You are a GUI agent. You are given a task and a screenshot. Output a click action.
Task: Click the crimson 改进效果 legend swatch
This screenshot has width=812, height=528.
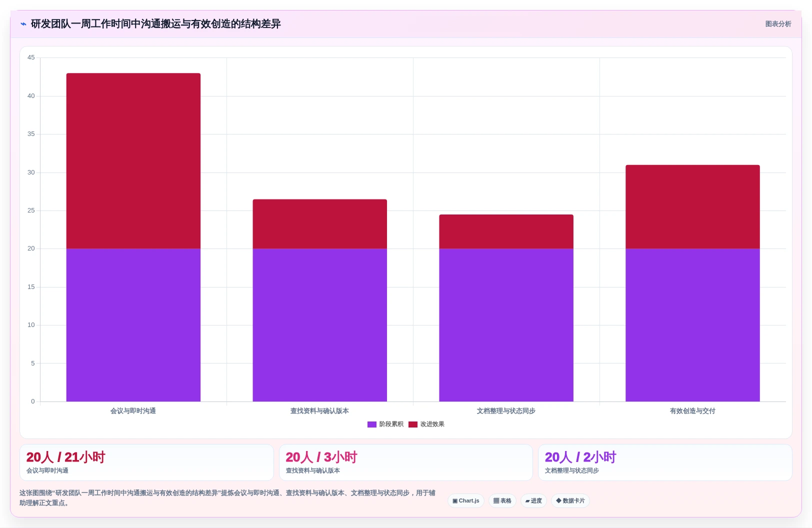click(x=413, y=424)
